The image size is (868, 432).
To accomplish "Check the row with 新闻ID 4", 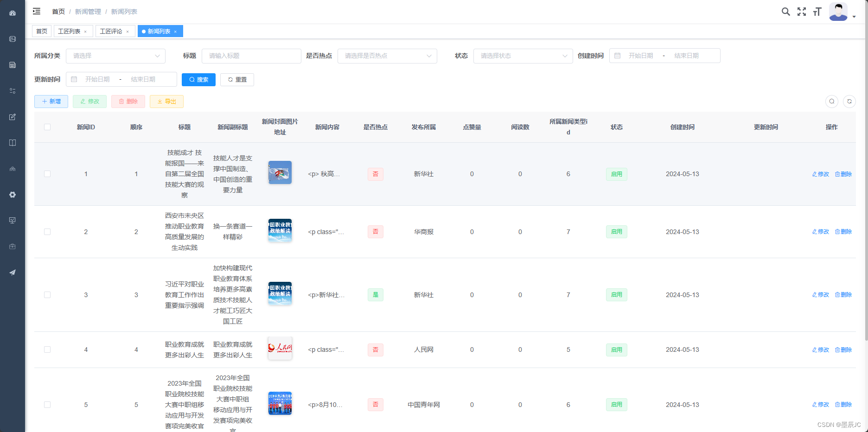I will coord(47,349).
